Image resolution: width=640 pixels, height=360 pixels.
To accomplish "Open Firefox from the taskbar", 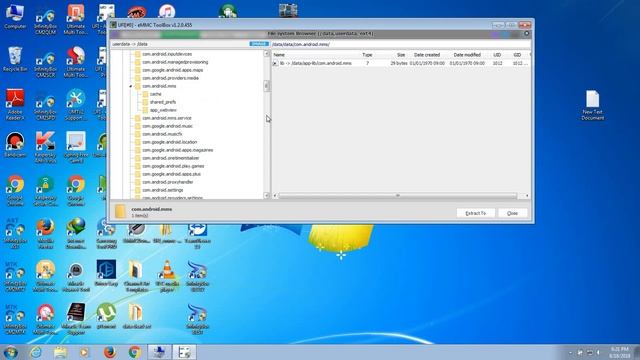I will [109, 352].
